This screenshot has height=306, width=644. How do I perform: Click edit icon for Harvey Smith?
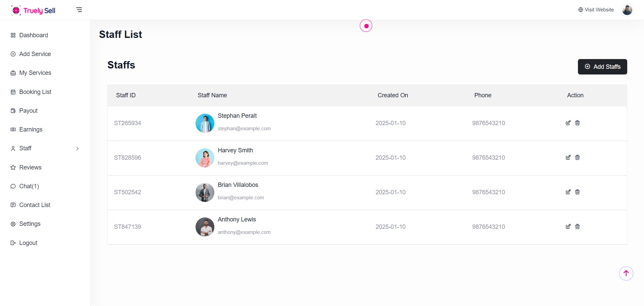coord(568,157)
